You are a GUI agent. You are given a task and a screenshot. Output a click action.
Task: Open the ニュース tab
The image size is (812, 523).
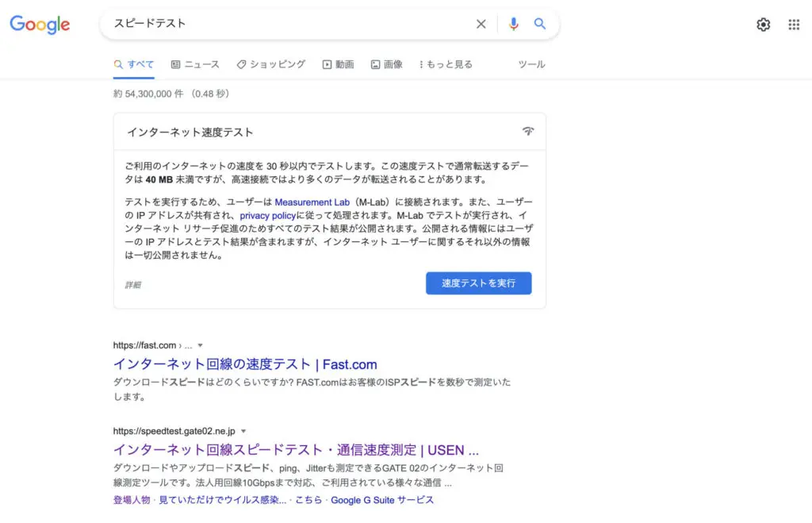tap(195, 64)
